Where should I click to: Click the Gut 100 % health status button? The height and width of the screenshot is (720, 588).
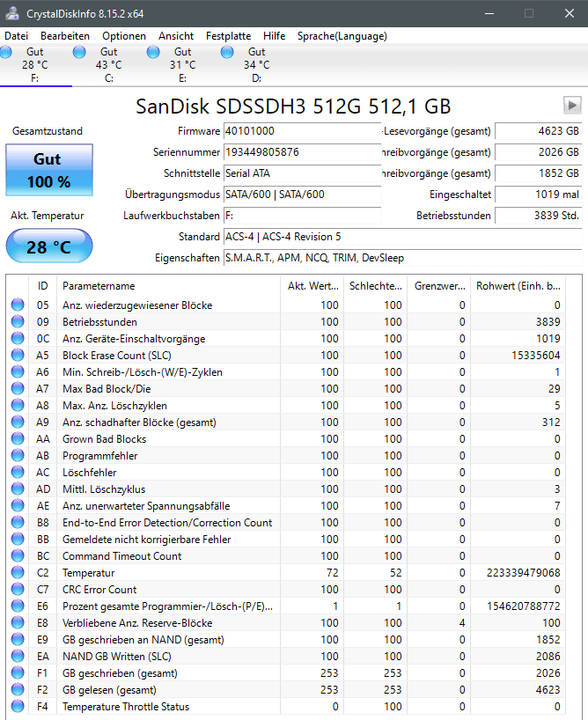(x=49, y=171)
